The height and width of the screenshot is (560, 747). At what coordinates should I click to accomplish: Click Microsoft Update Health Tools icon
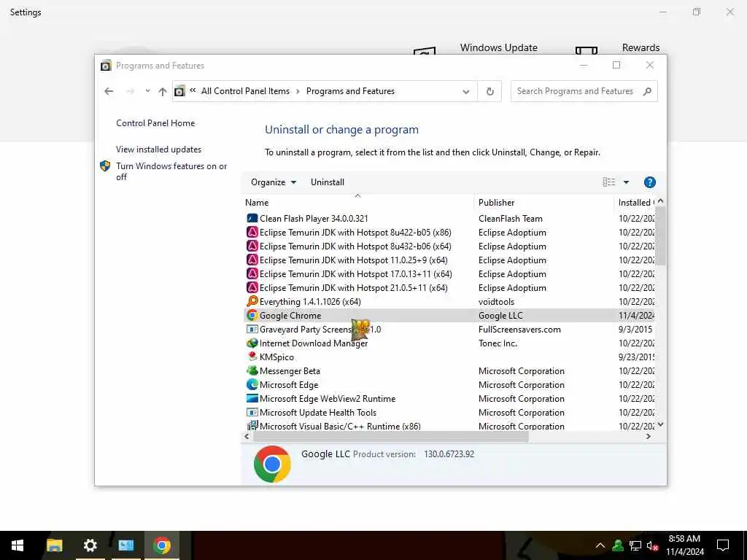pyautogui.click(x=252, y=413)
